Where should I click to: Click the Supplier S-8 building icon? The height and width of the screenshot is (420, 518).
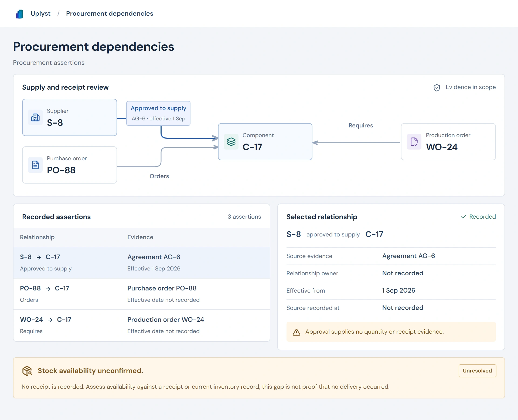[x=35, y=117]
